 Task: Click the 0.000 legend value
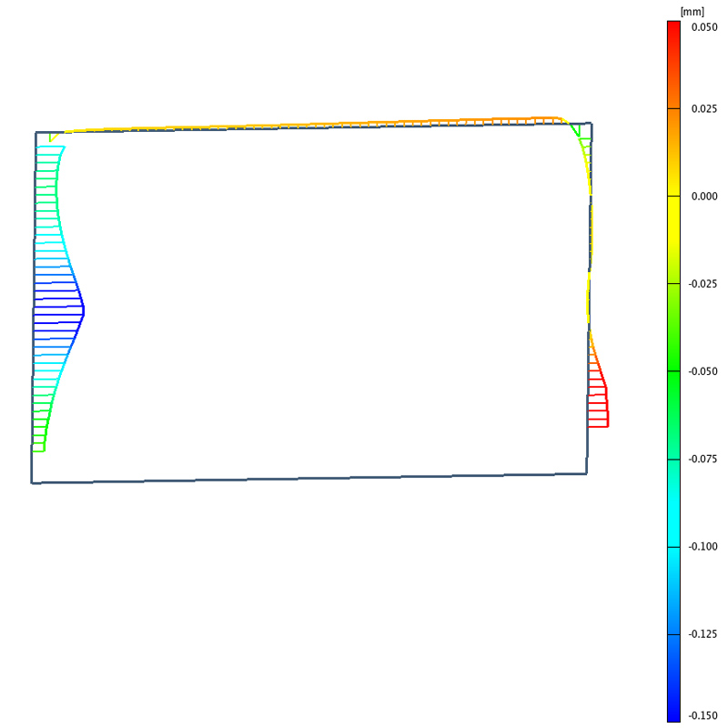(x=703, y=197)
